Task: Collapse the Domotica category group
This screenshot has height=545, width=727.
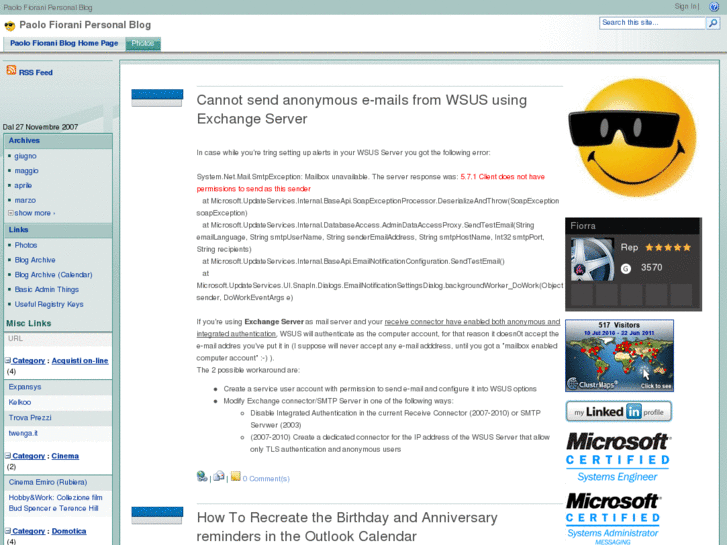Action: (x=8, y=531)
